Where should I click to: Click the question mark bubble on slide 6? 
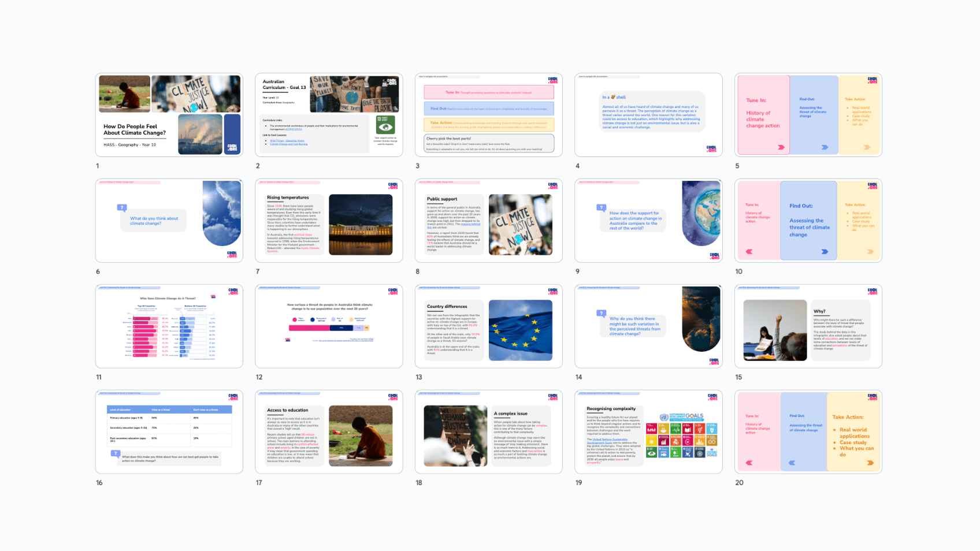tap(121, 208)
